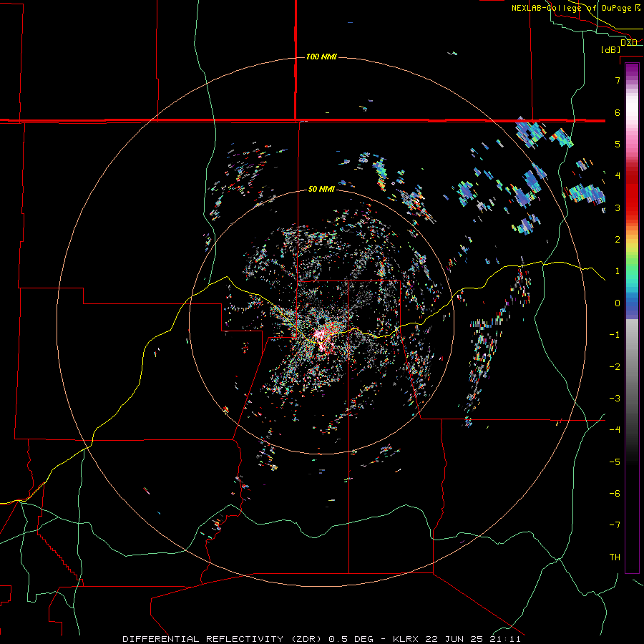Viewport: 644px width, 644px height.
Task: Click the "TH" threshold label on scale
Action: coord(615,557)
